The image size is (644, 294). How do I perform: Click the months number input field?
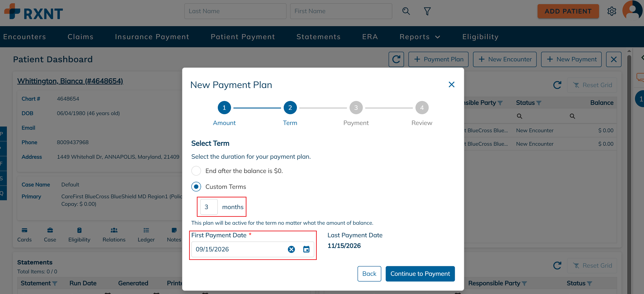click(x=209, y=207)
